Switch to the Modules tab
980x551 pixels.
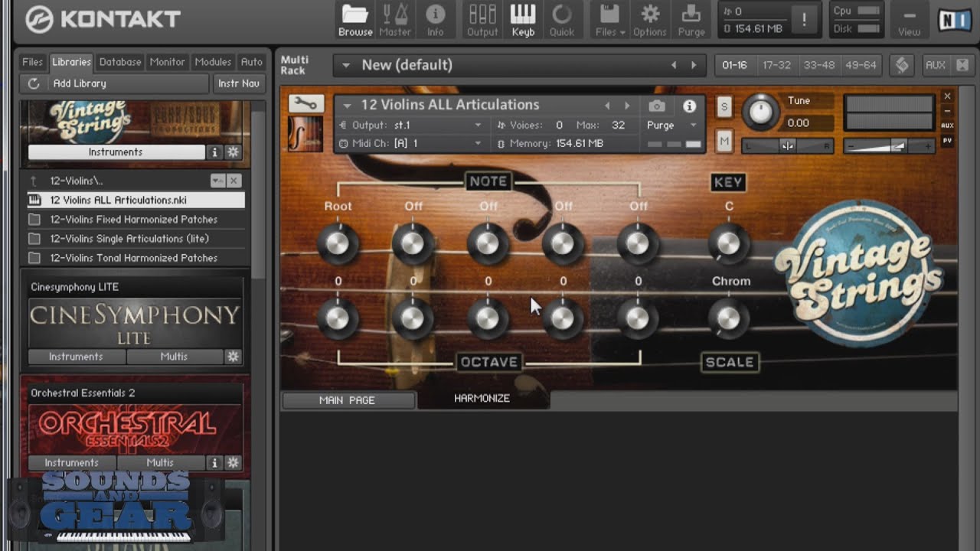(213, 62)
